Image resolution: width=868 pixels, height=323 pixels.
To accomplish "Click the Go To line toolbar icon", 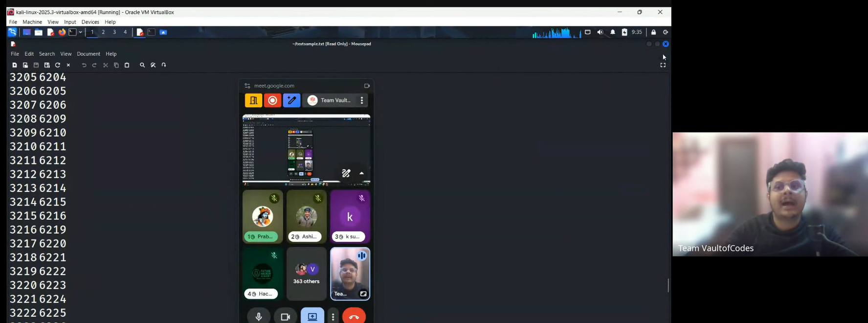I will coord(164,65).
